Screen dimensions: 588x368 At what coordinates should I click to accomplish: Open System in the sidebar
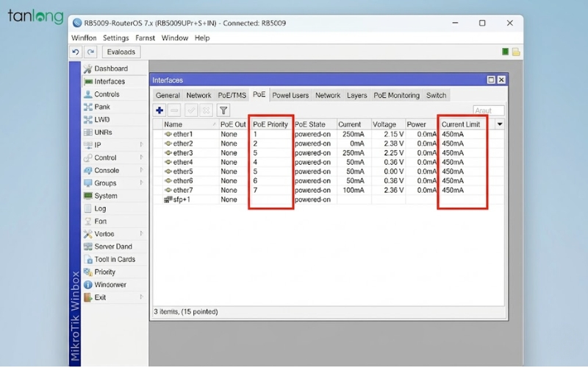pos(105,196)
